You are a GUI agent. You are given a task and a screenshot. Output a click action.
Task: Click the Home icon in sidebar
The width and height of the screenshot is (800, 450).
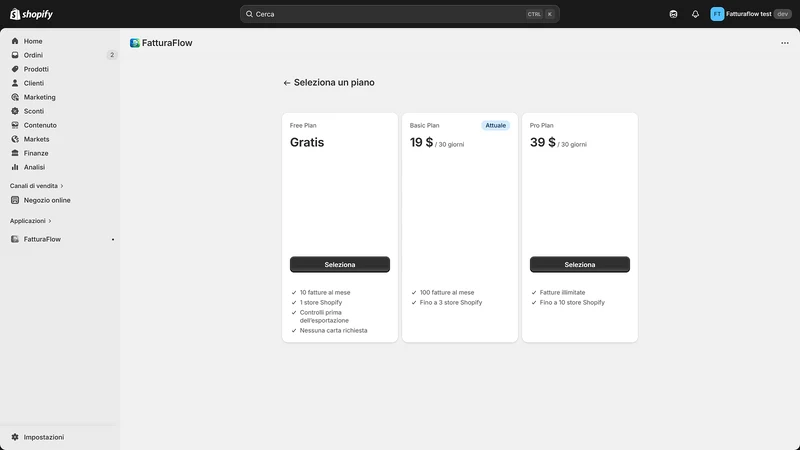pos(15,41)
